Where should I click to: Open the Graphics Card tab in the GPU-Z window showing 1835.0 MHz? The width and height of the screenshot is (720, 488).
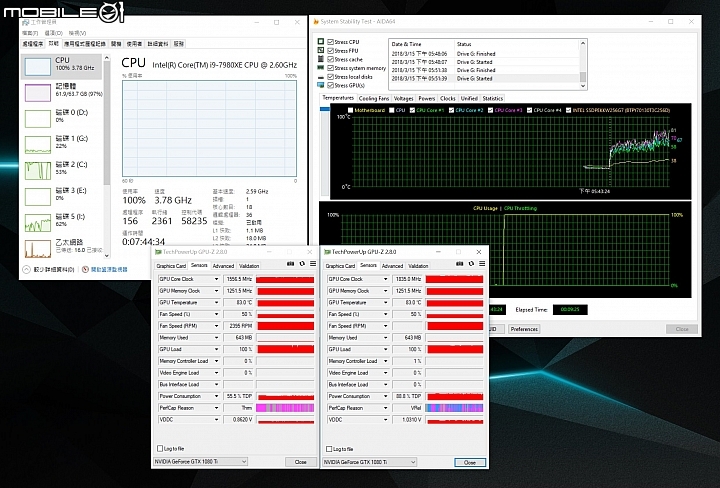coord(340,266)
